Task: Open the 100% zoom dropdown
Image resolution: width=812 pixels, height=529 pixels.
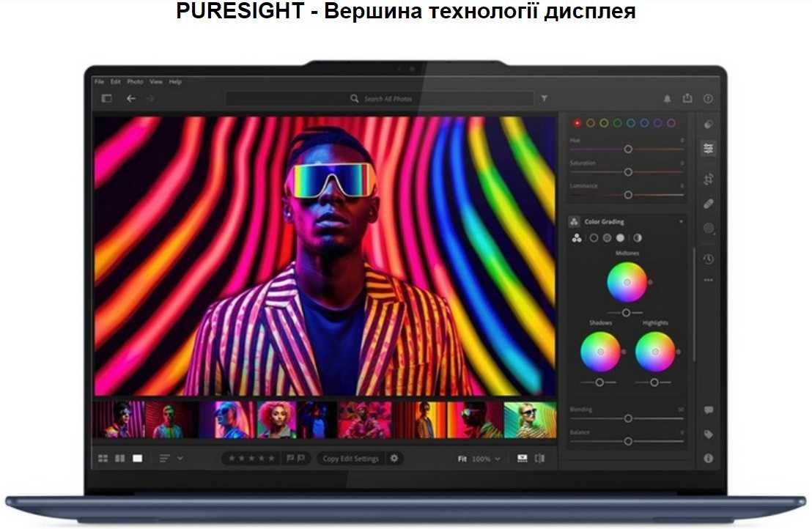Action: point(487,459)
